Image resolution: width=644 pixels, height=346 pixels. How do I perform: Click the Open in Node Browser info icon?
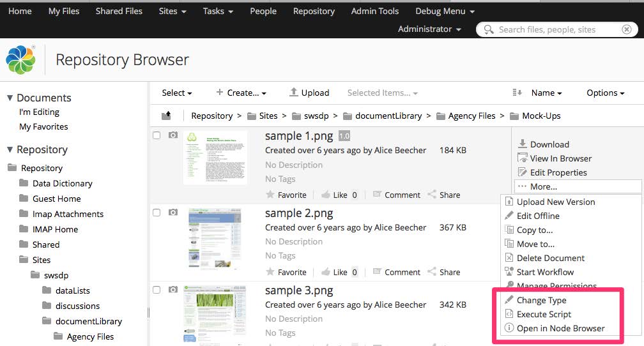point(509,328)
